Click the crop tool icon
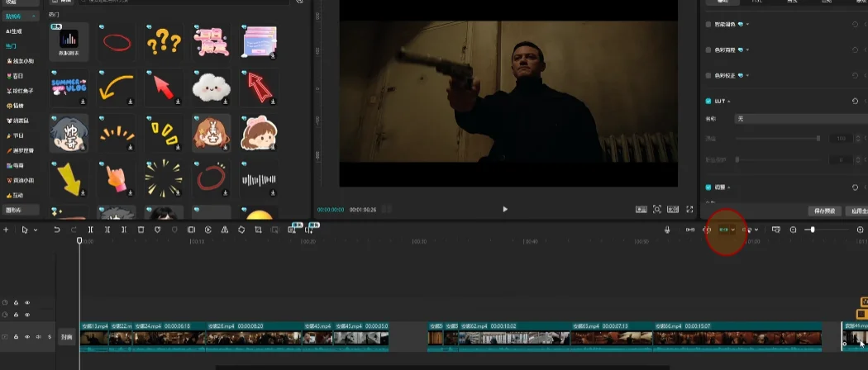Viewport: 868px width, 370px height. click(258, 230)
